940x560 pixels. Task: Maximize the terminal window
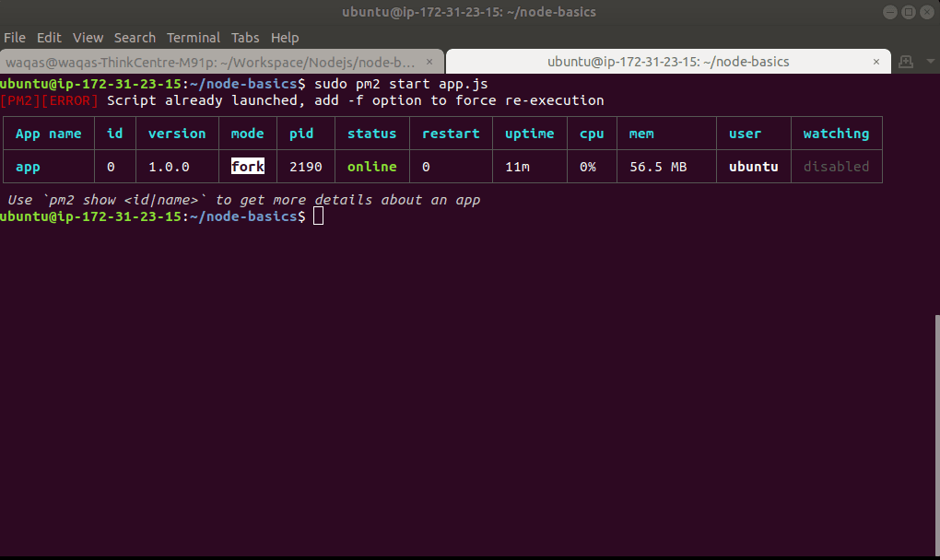908,12
